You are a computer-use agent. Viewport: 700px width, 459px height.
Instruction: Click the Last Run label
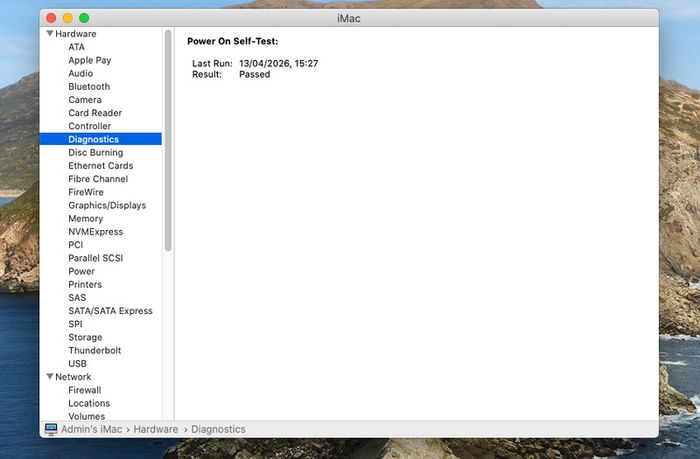212,63
